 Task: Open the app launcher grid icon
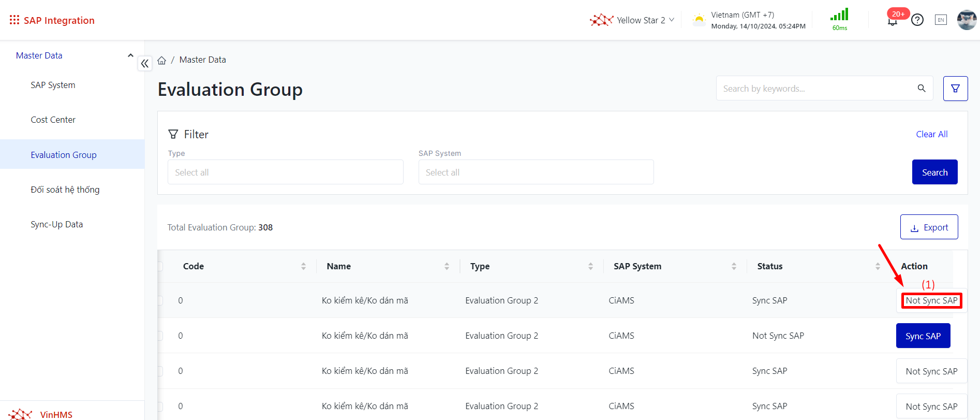tap(14, 20)
